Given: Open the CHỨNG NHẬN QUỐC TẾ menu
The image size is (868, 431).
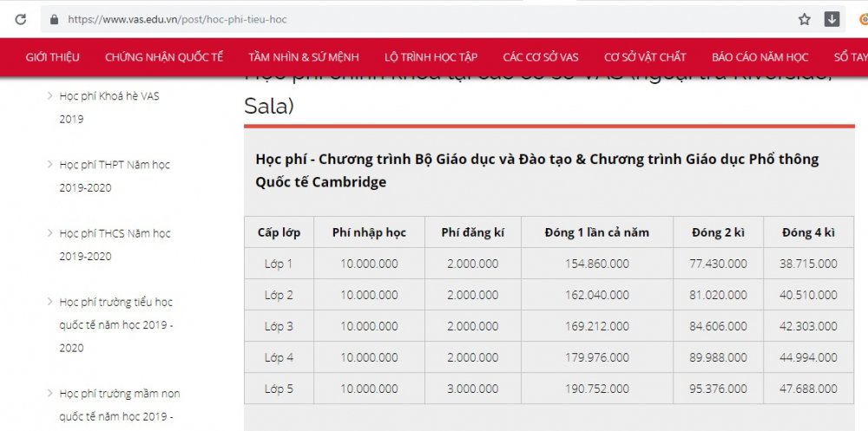Looking at the screenshot, I should click(x=164, y=57).
